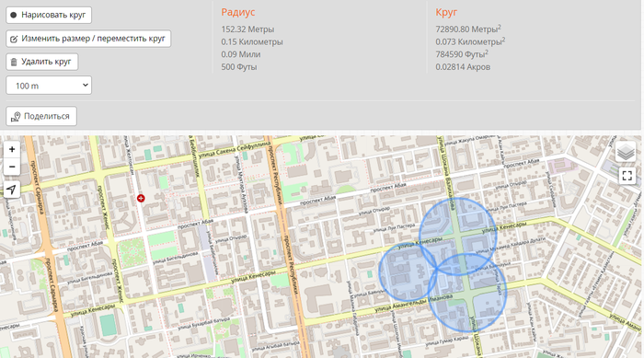Click the Поделиться button

(x=41, y=116)
